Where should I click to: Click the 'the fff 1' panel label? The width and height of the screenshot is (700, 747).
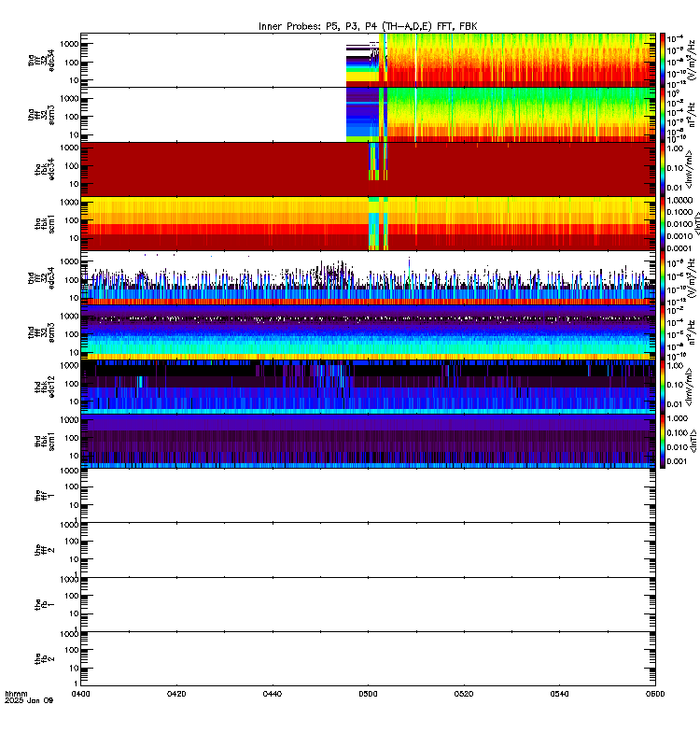45,496
